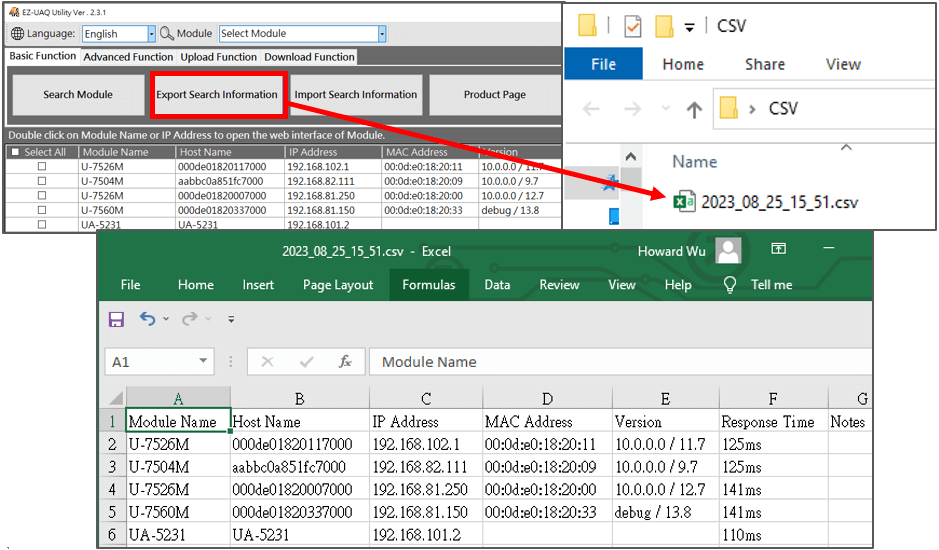Screen dimensions: 939x550
Task: Click the globe language icon
Action: point(17,34)
